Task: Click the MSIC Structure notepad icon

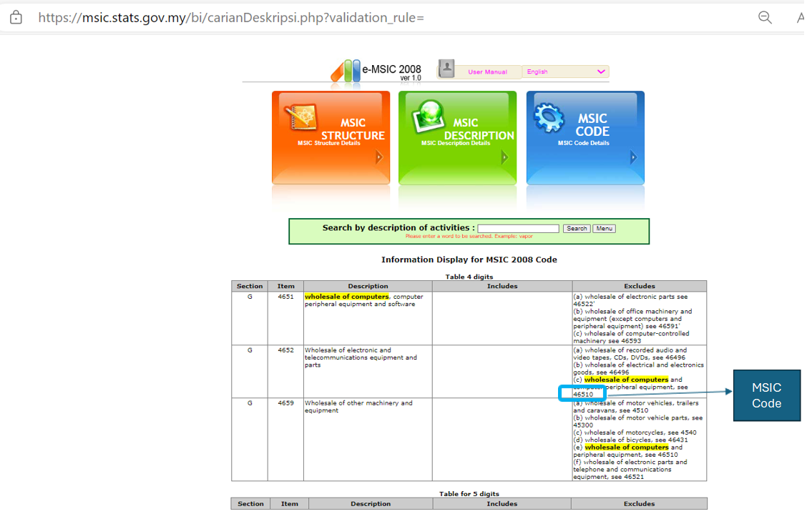Action: coord(300,119)
